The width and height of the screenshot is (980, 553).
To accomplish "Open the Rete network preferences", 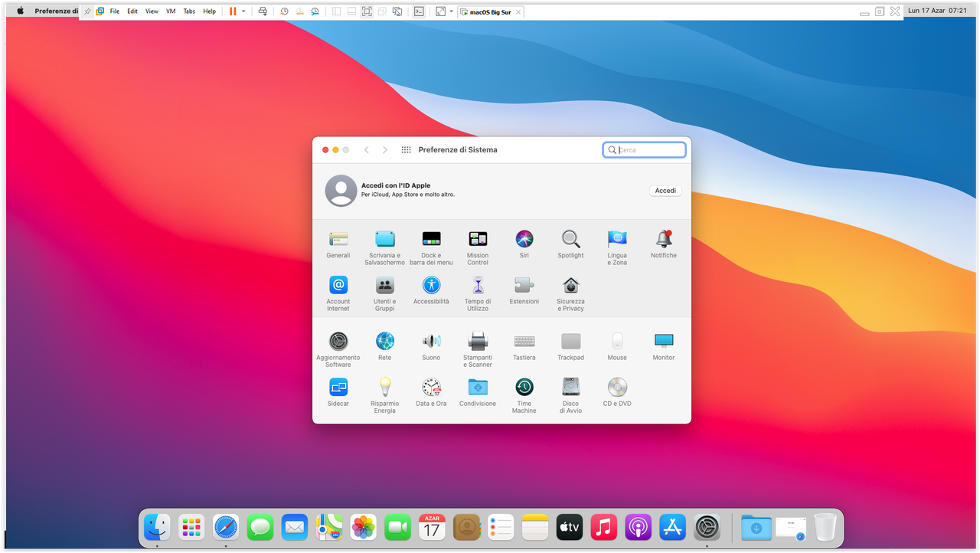I will click(384, 346).
